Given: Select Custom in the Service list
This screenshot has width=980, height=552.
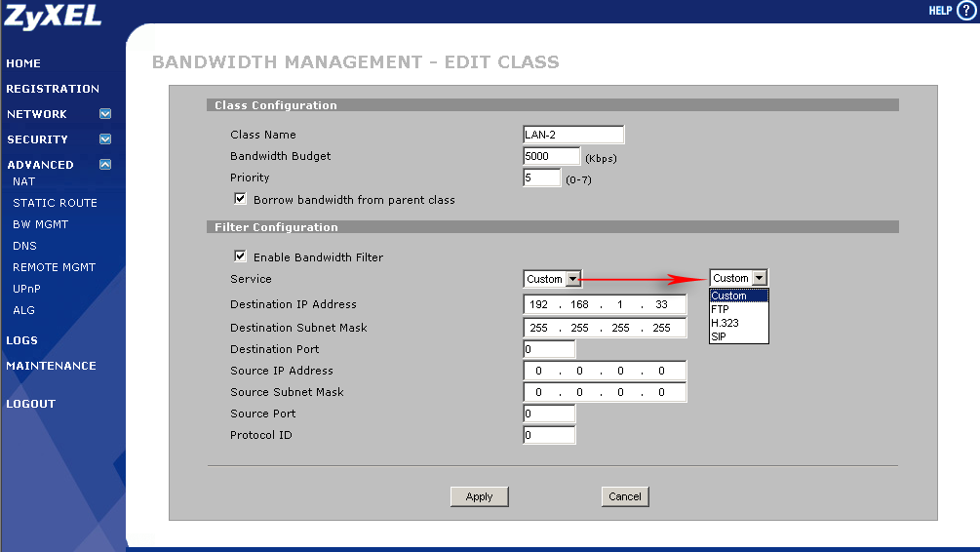Looking at the screenshot, I should click(x=739, y=296).
